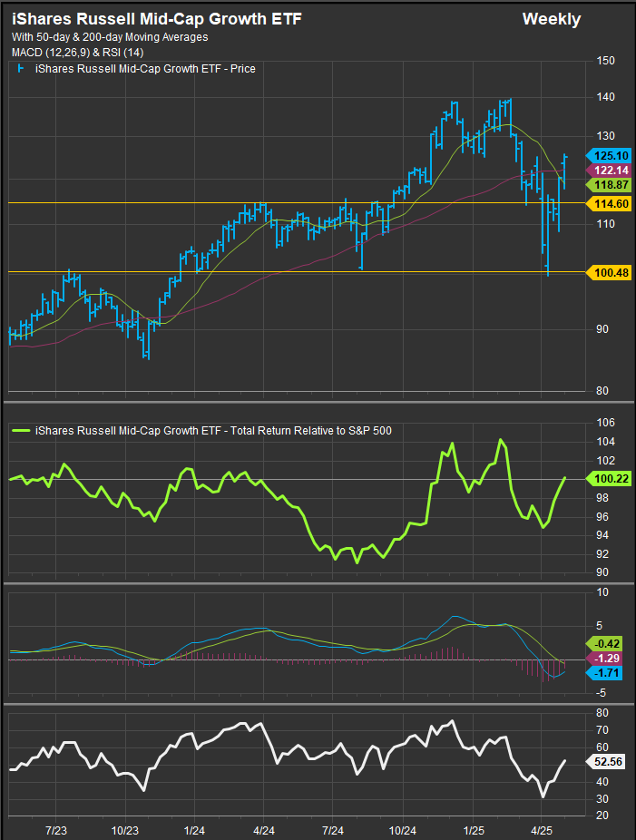Click the 7/24 date axis label
636x840 pixels.
(333, 830)
